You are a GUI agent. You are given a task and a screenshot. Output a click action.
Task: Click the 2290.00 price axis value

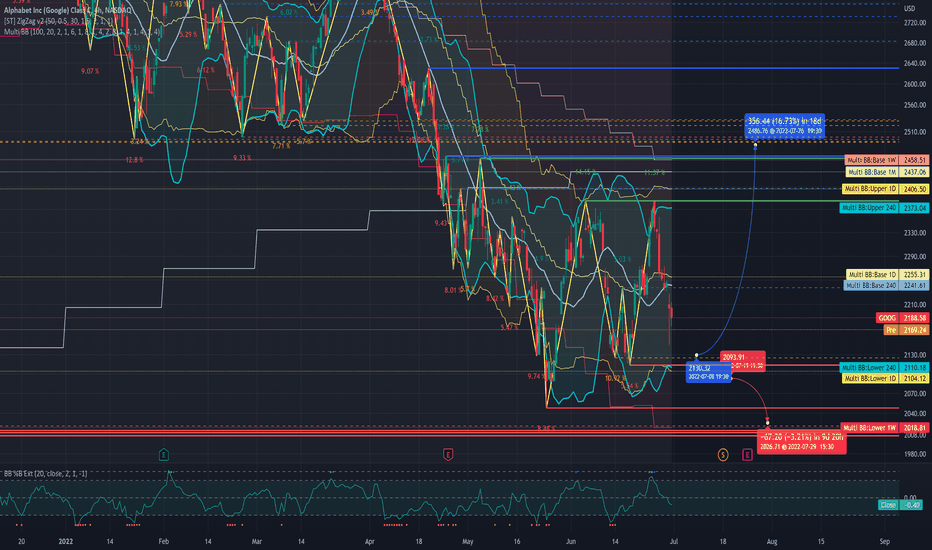click(x=915, y=257)
